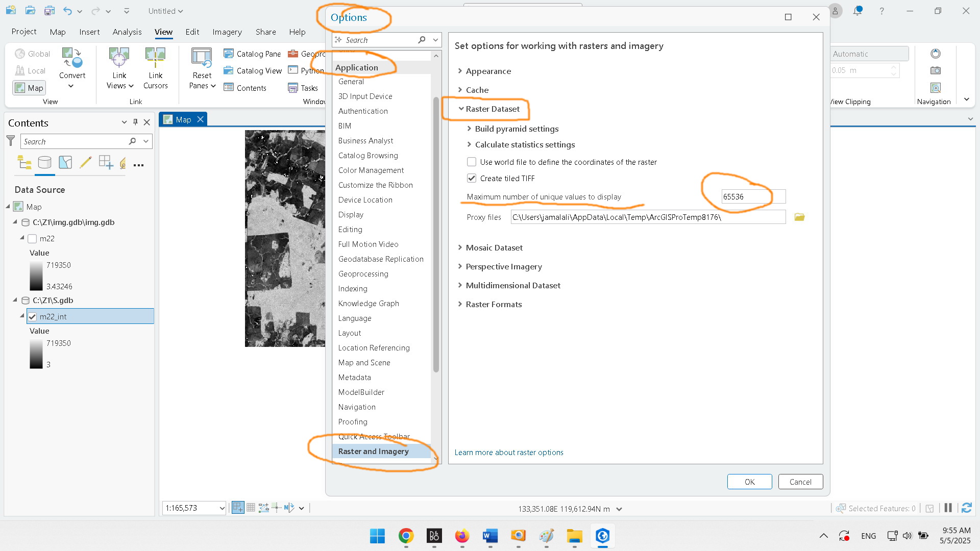Open the Learn more about raster options link
This screenshot has width=980, height=551.
tap(509, 452)
